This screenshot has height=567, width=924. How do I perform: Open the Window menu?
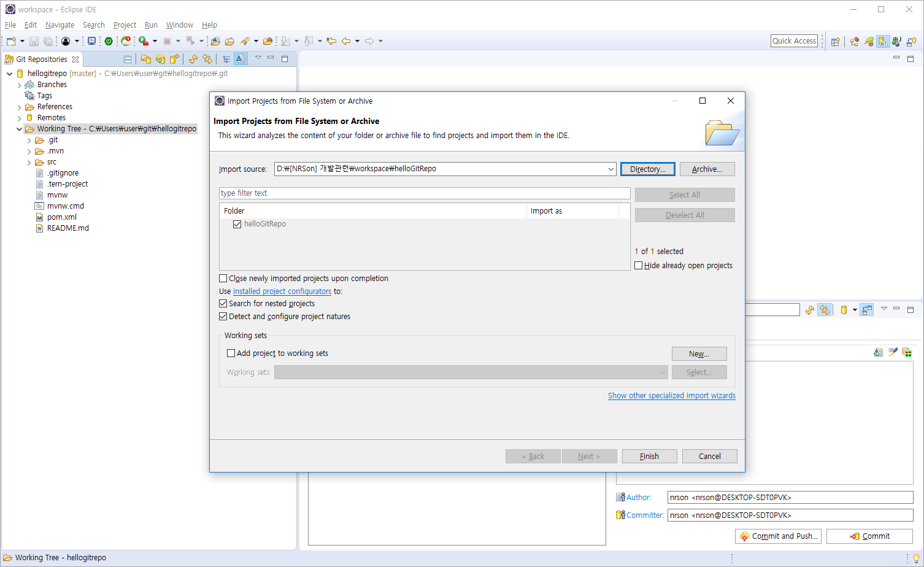tap(179, 25)
